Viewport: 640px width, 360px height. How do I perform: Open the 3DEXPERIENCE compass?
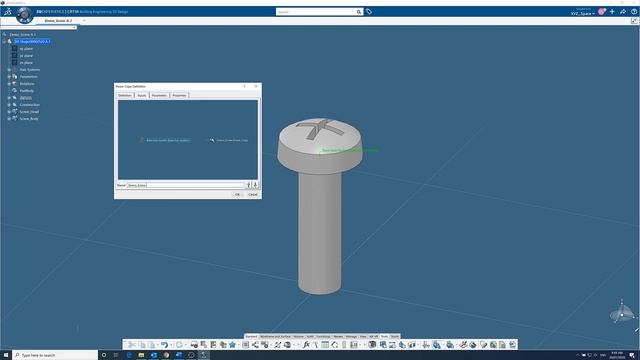24,15
